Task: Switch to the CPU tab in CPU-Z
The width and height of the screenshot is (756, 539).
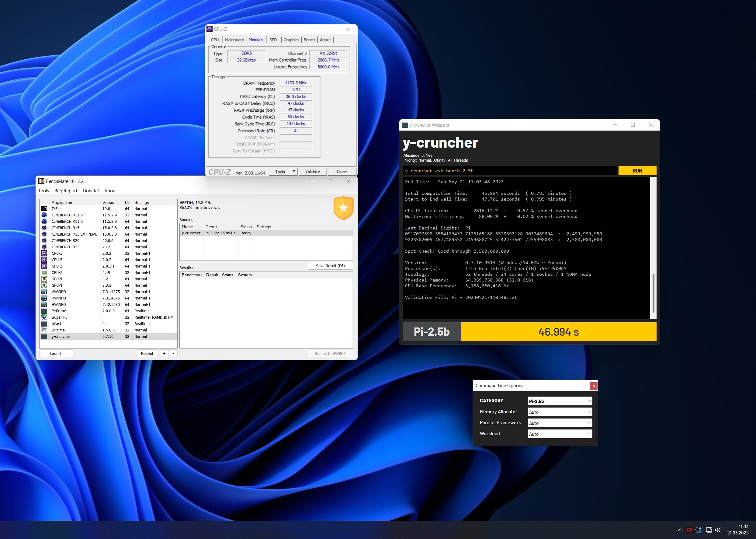Action: (215, 40)
